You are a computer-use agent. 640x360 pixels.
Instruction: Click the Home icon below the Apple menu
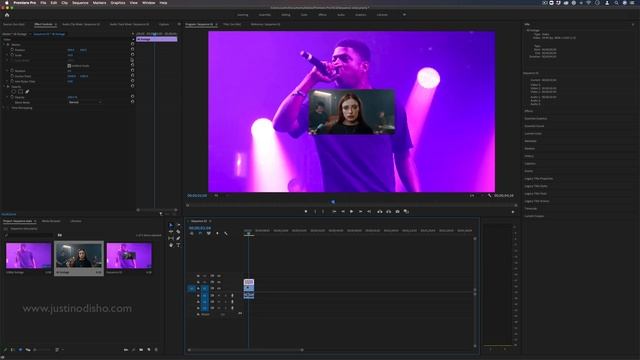[7, 15]
